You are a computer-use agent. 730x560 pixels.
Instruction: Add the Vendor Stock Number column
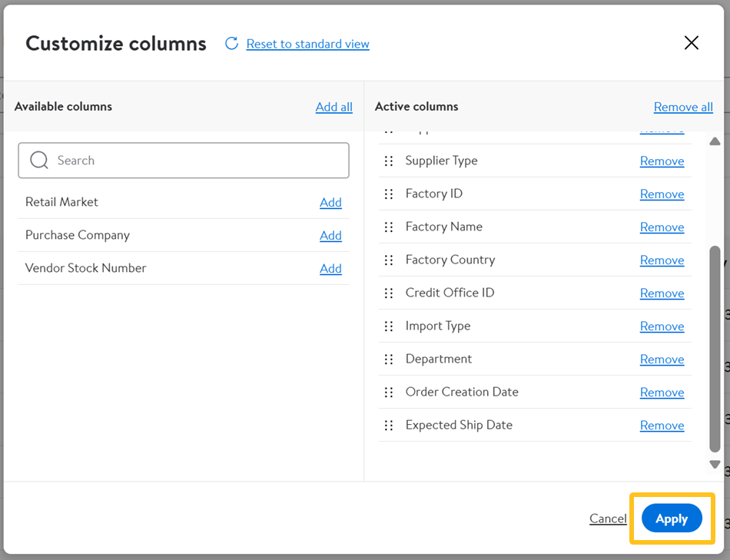click(330, 269)
